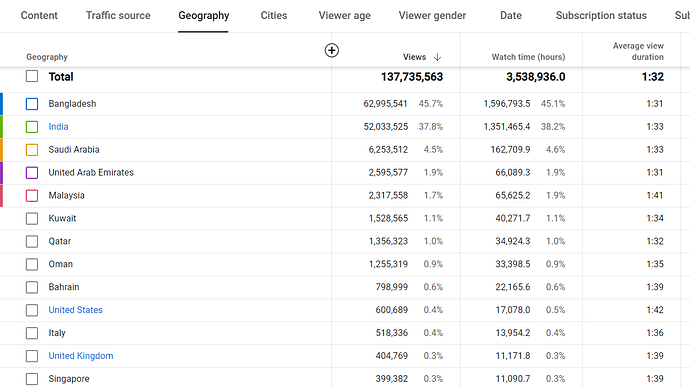Sort by Average view duration header

click(x=638, y=51)
